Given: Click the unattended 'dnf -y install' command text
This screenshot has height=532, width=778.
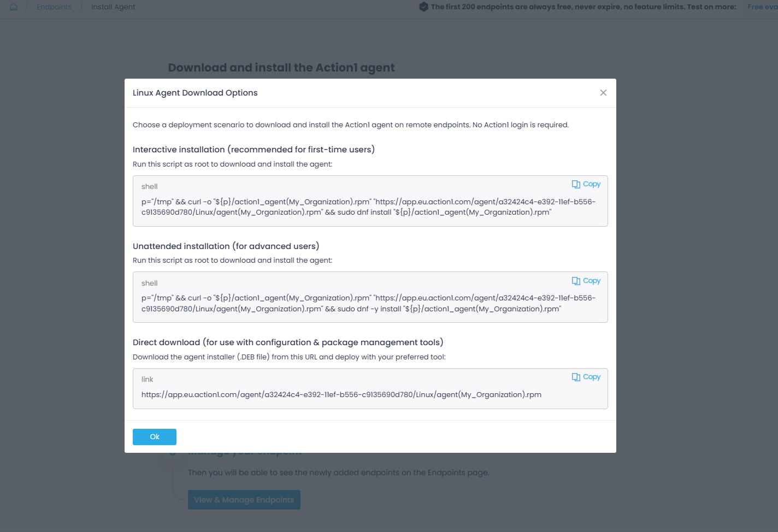Looking at the screenshot, I should pyautogui.click(x=368, y=304).
